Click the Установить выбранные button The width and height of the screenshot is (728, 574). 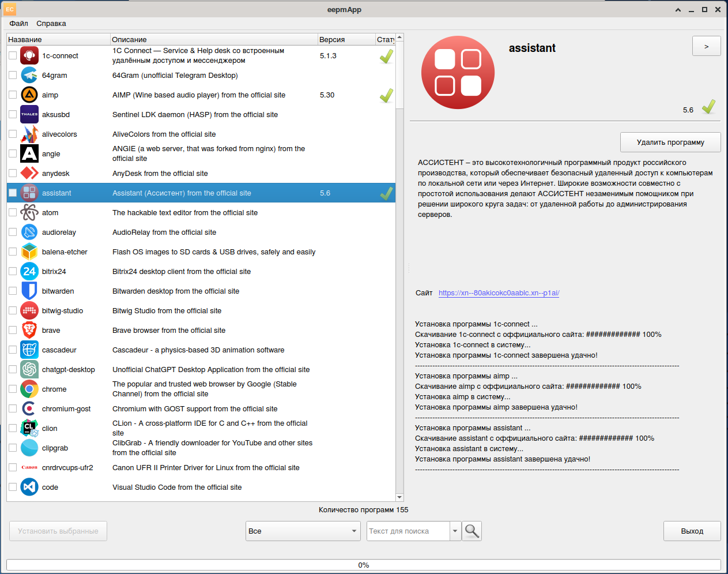(x=58, y=531)
